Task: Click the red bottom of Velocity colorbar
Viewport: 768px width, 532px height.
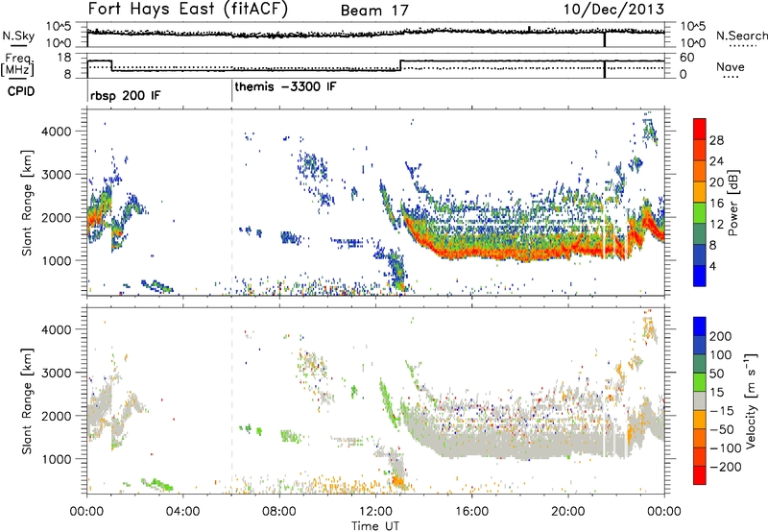Action: point(700,475)
